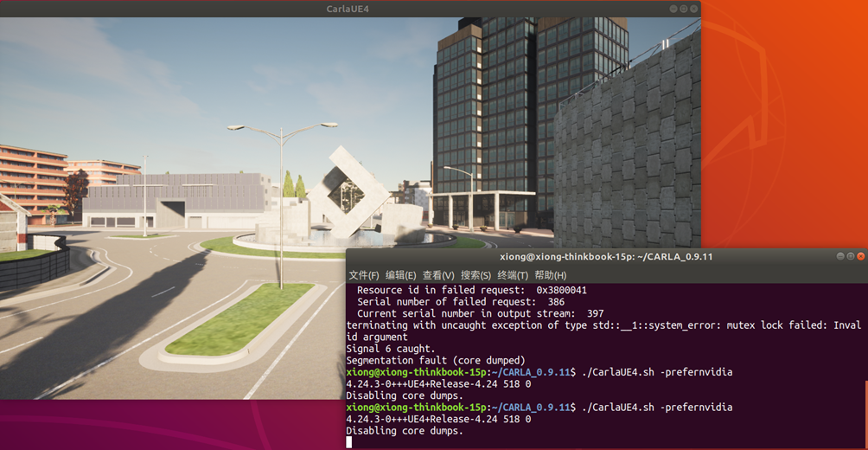Open the 文件(F) menu in terminal
The image size is (868, 450).
(x=364, y=275)
